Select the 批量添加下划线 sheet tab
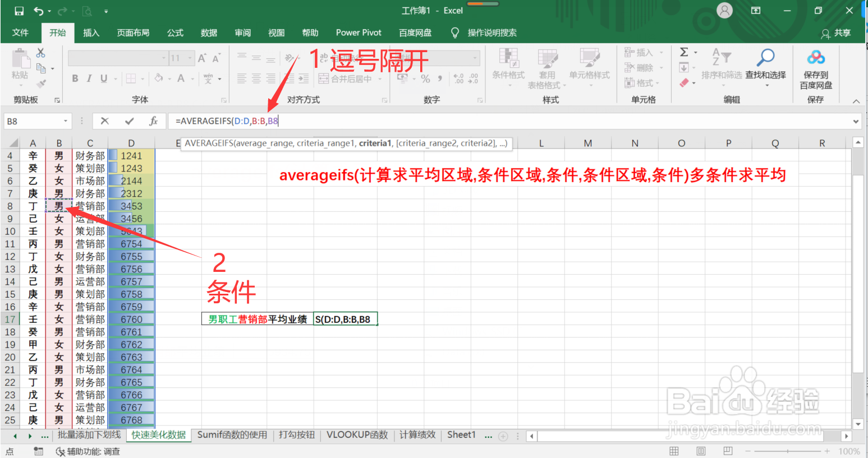The image size is (868, 458). click(89, 434)
